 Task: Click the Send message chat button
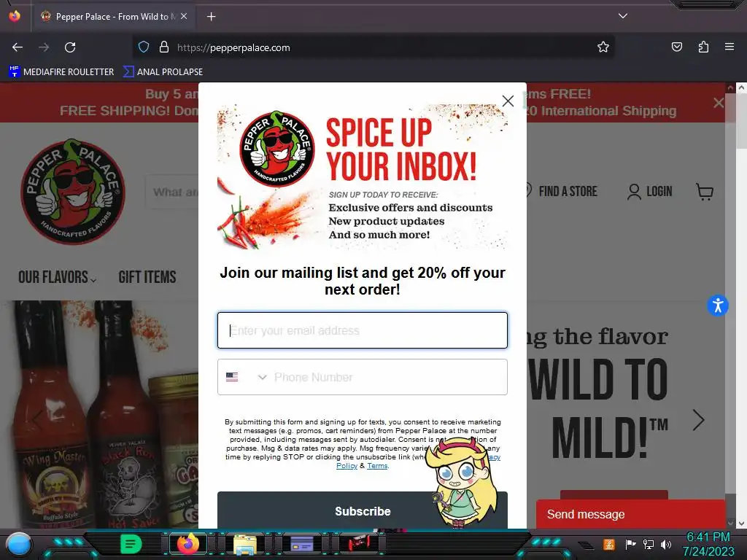631,514
